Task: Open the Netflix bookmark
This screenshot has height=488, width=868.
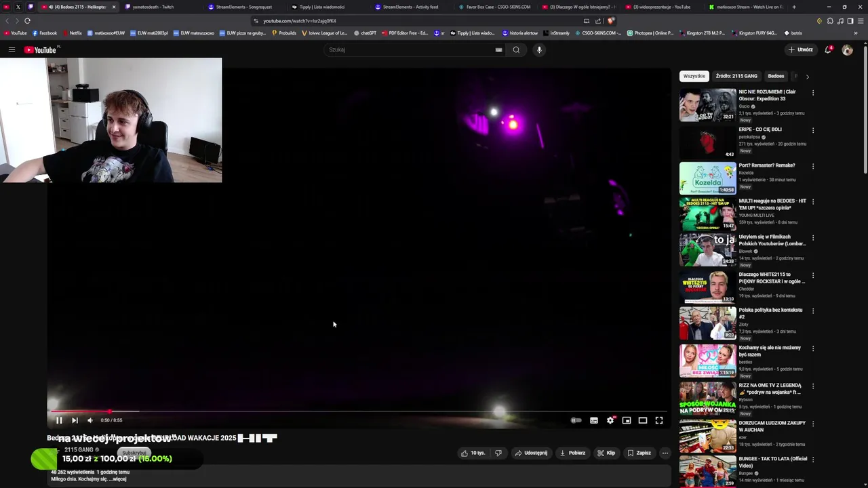Action: pos(72,33)
